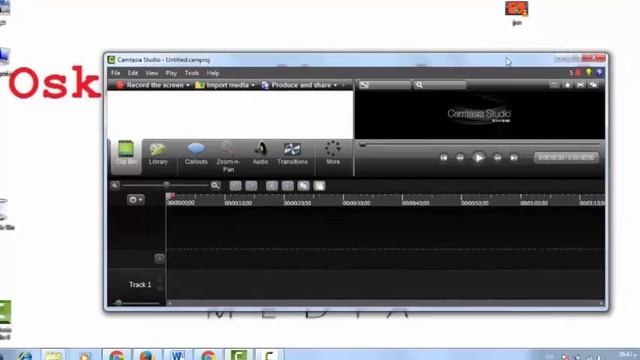Click the Play button in preview
The width and height of the screenshot is (640, 360).
point(478,158)
